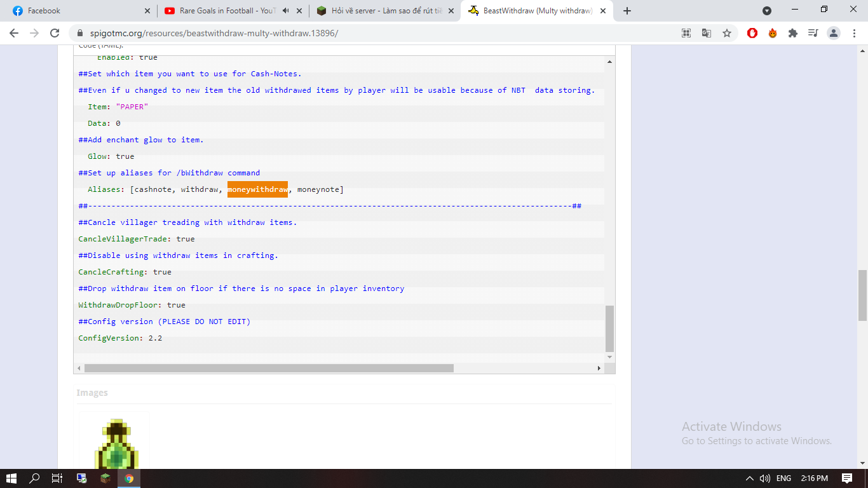
Task: Click the page scrollbar down arrow
Action: click(862, 464)
